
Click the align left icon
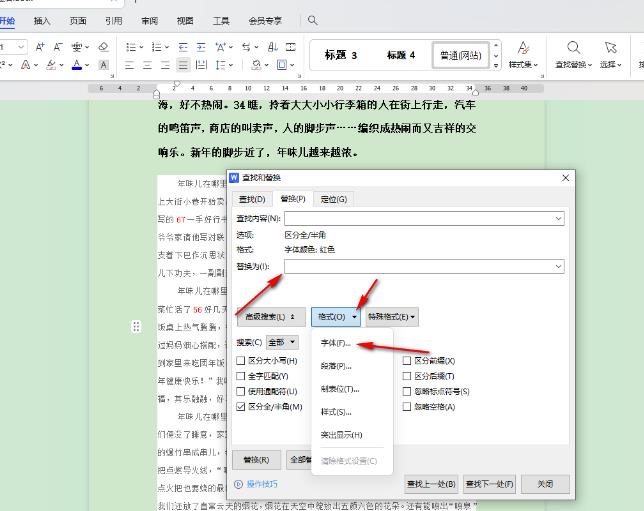pyautogui.click(x=129, y=65)
